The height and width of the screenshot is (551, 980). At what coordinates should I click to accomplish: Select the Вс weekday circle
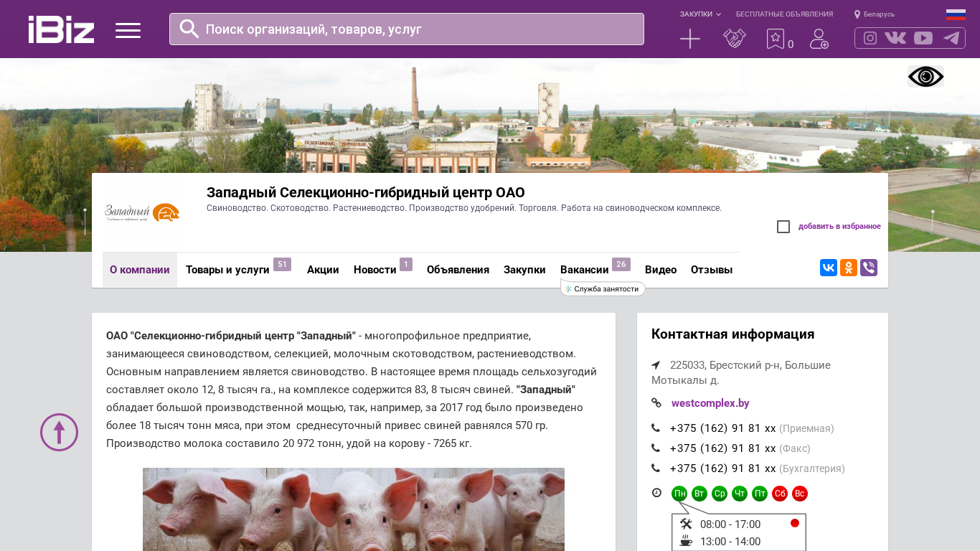tap(800, 494)
